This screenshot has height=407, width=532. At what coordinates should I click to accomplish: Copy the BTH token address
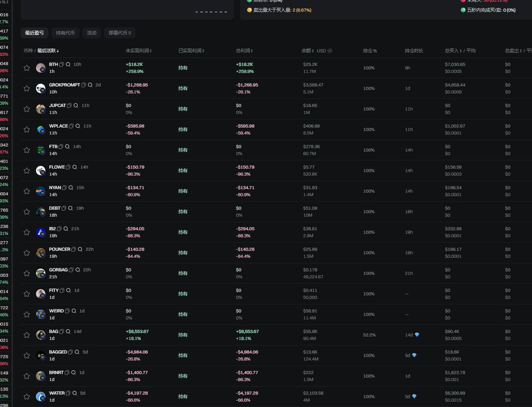[62, 64]
